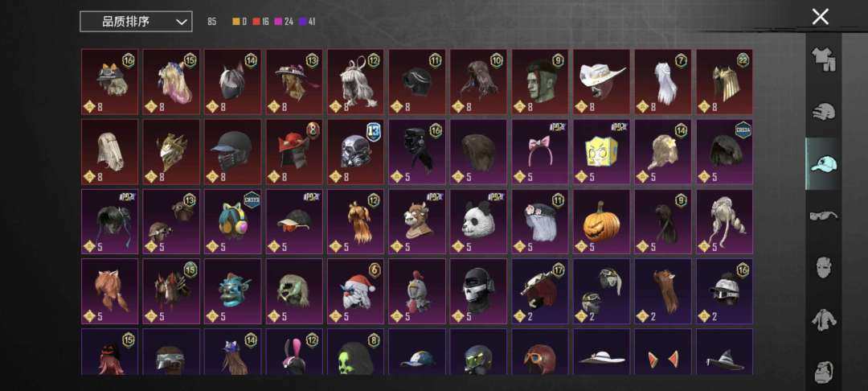
Task: Click the dropdown chevron next to 品质排序
Action: point(181,23)
